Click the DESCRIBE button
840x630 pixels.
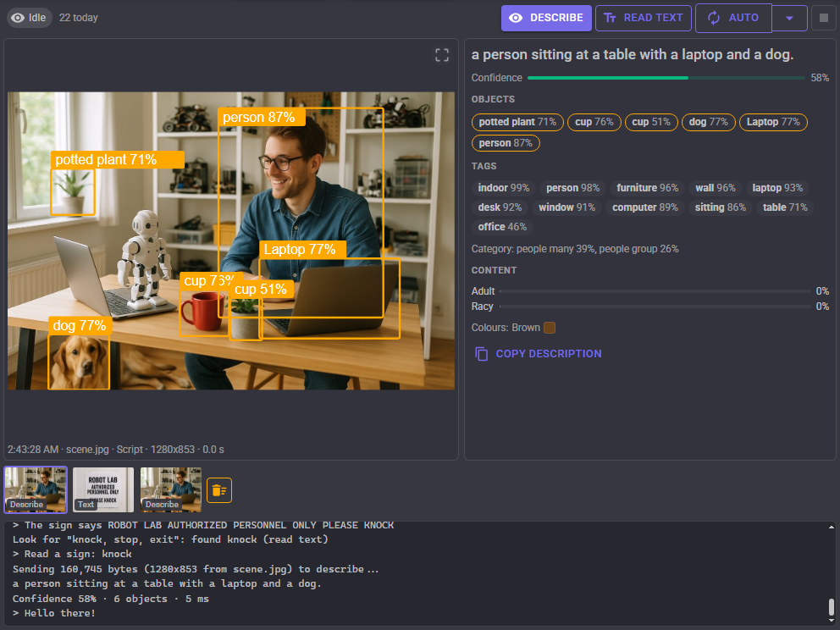(546, 18)
